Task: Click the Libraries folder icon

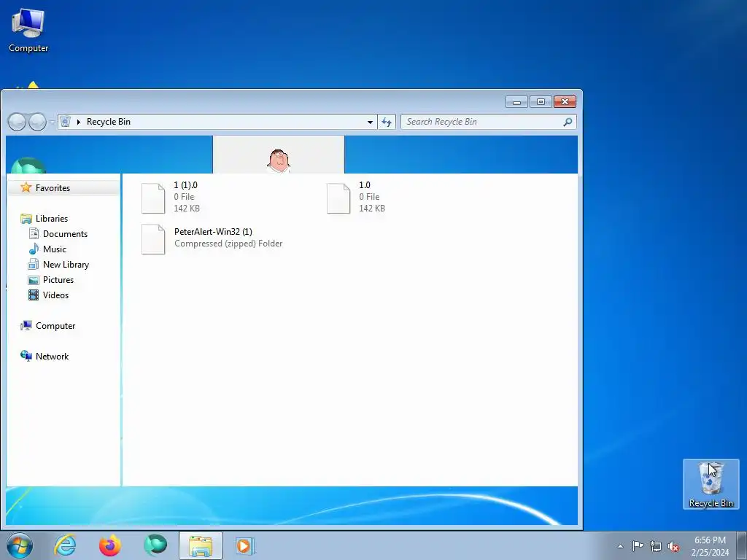Action: click(26, 219)
